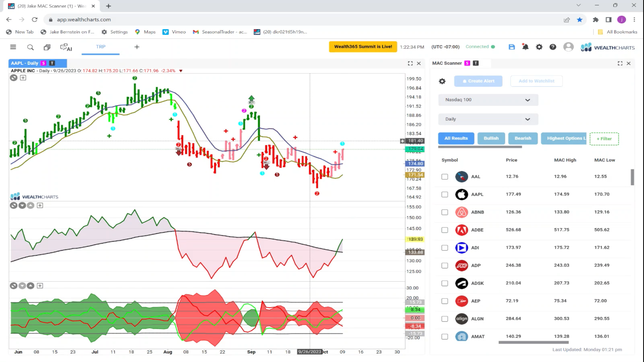Expand the Nasdaq 100 list dropdown
Viewport: 644px width, 362px height.
488,100
